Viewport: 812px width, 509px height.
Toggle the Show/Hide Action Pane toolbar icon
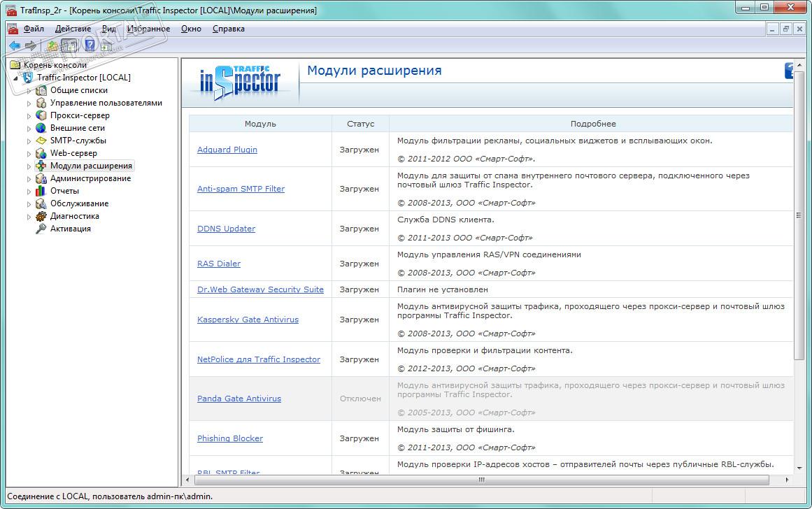pos(106,45)
